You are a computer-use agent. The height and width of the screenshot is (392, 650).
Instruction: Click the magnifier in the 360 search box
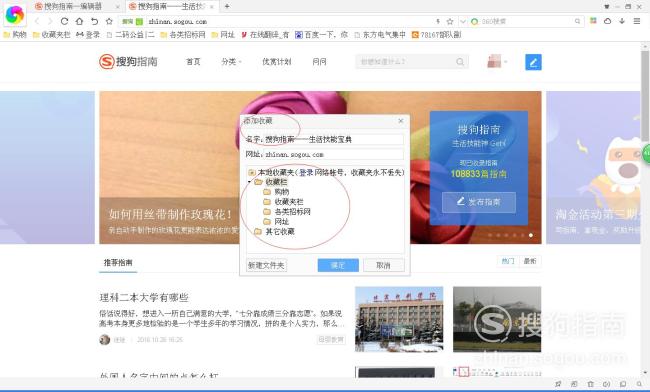577,21
